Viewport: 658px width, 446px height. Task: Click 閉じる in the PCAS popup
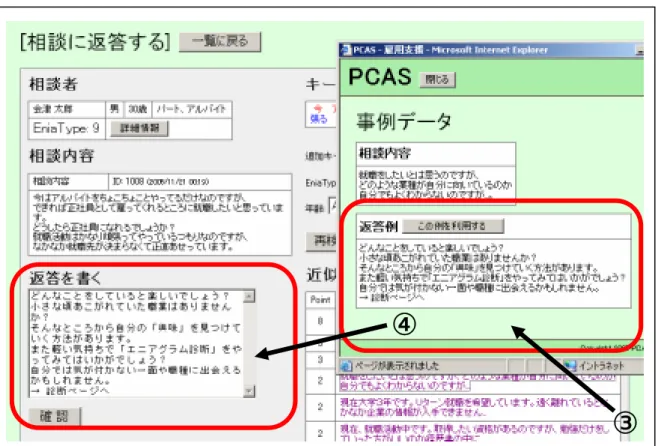(x=437, y=79)
